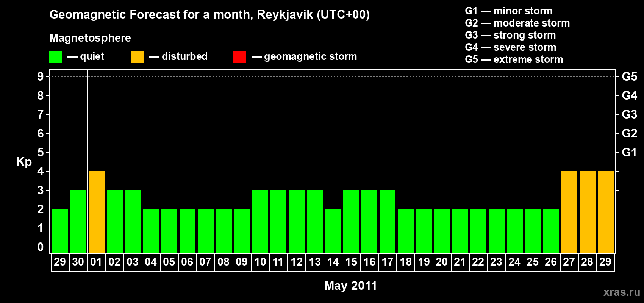Click the green bar for day 10

[x=260, y=222]
